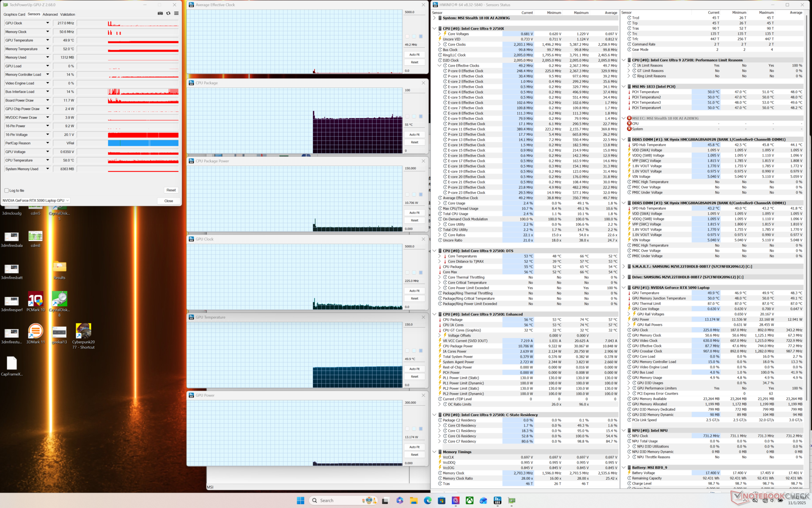Open the Results folder on the desktop
The image size is (812, 508).
[59, 267]
